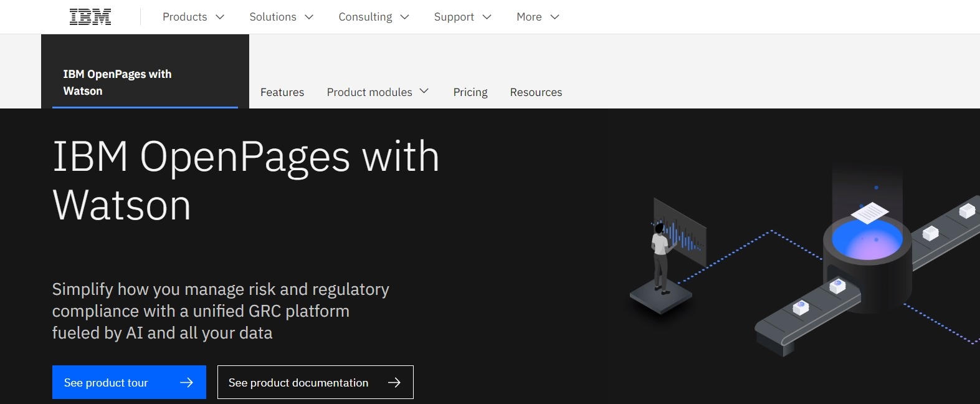
Task: Open the Support menu
Action: pos(454,17)
